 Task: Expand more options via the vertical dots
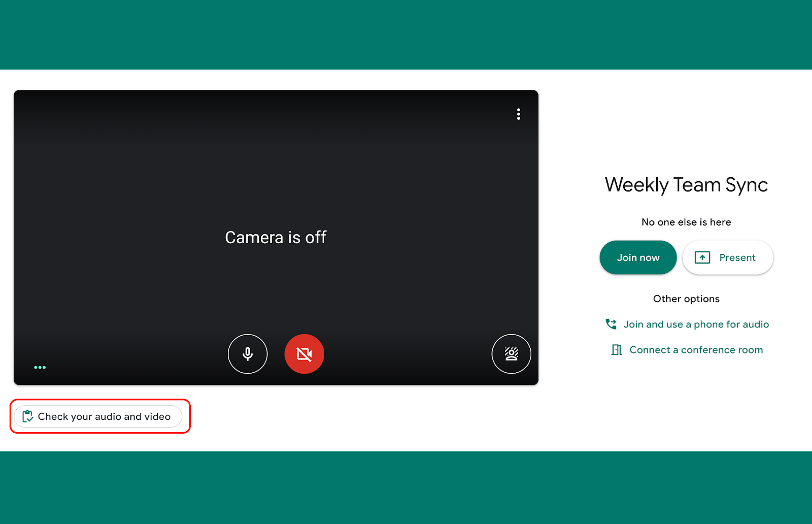518,114
